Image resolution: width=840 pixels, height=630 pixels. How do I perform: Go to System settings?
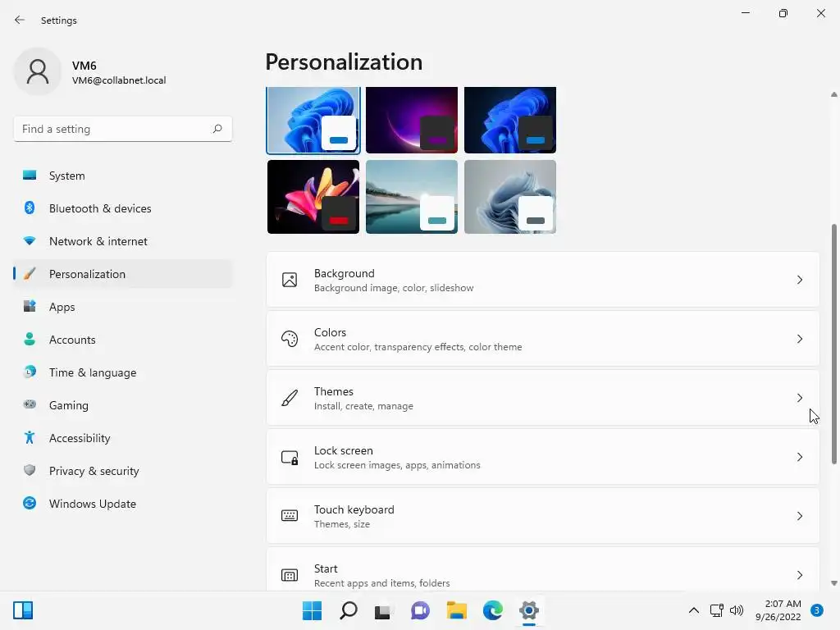123,176
